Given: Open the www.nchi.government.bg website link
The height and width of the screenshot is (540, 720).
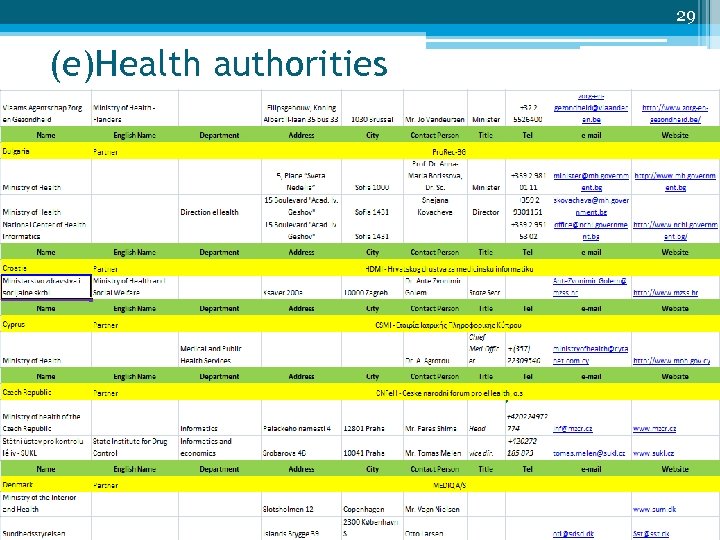Looking at the screenshot, I should pyautogui.click(x=675, y=231).
